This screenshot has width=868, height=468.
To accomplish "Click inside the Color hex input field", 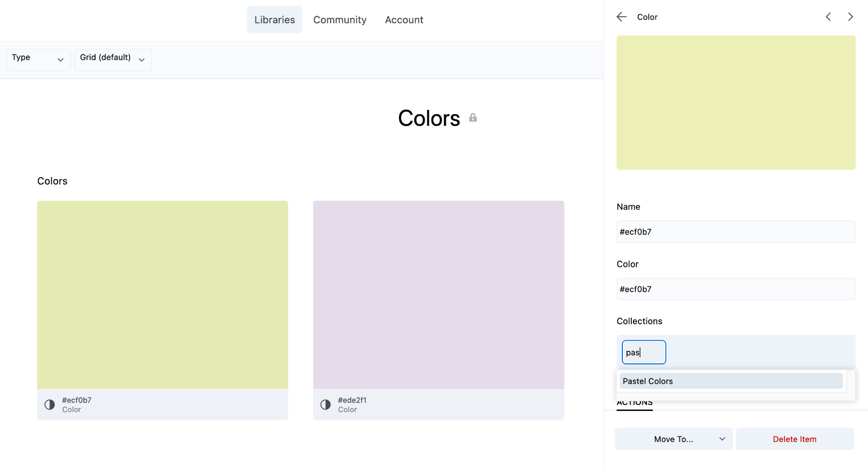I will [735, 289].
